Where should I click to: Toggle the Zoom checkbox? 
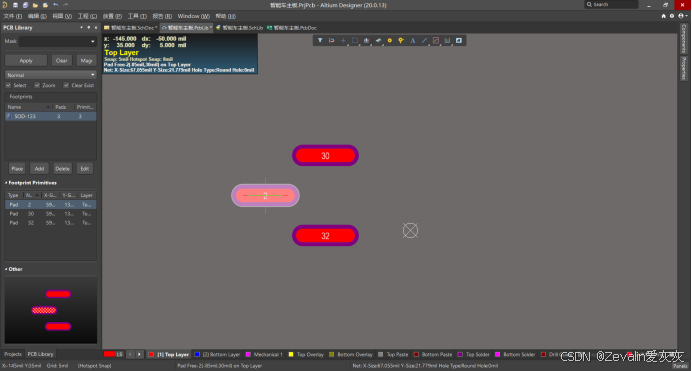37,85
